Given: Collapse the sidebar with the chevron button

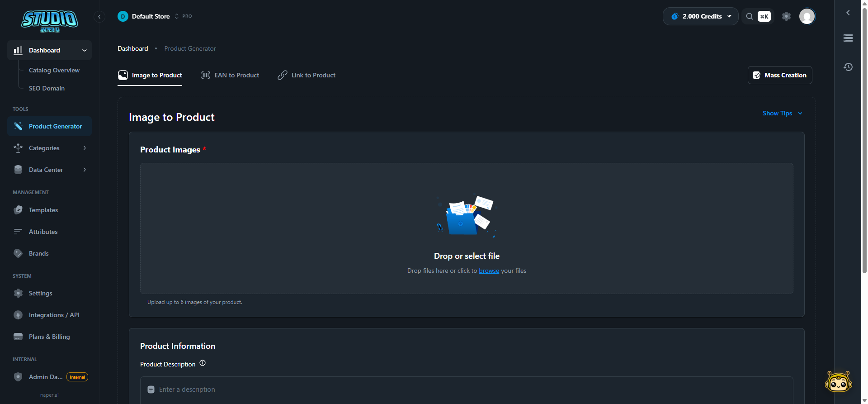Looking at the screenshot, I should 99,17.
